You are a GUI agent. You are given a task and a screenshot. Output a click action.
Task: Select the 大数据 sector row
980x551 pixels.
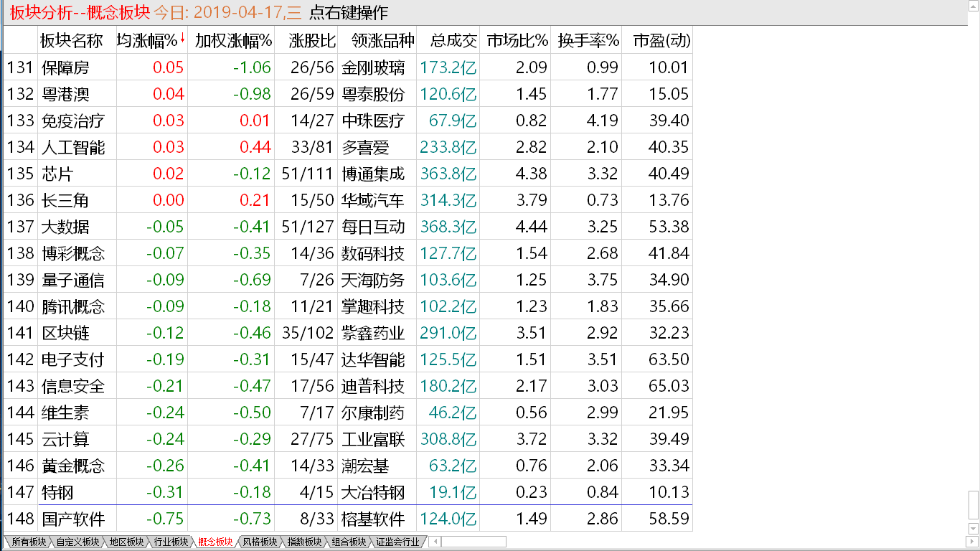(x=349, y=227)
